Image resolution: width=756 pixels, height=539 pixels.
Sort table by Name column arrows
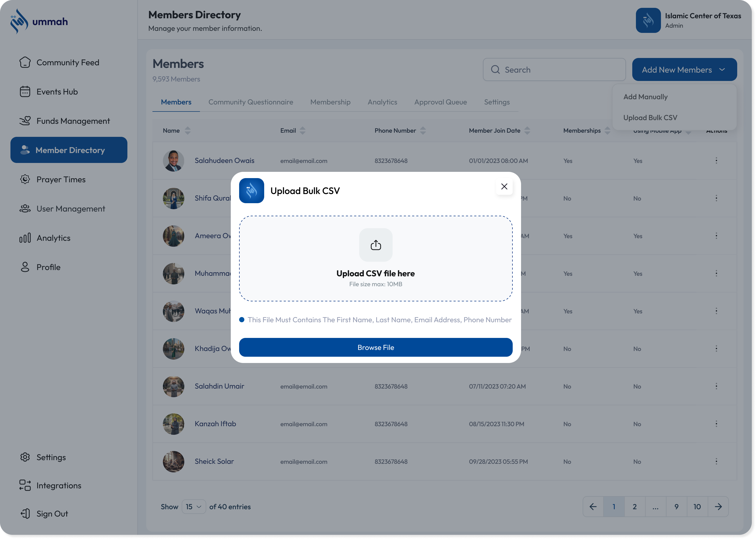[188, 130]
